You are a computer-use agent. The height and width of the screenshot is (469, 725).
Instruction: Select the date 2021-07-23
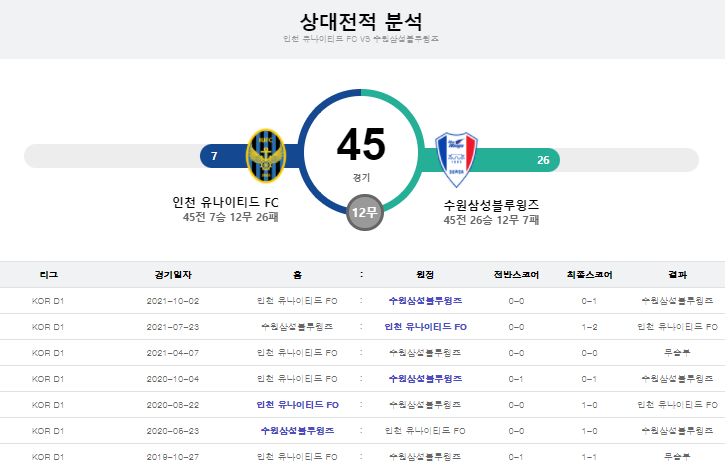173,327
